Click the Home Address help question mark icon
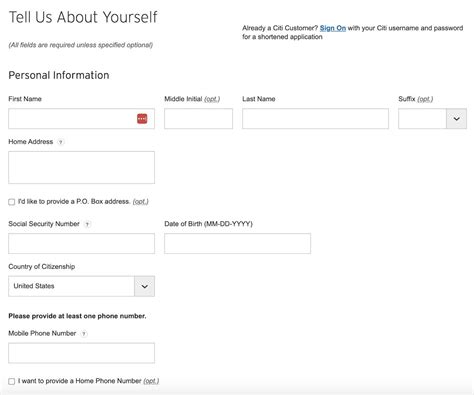This screenshot has width=474, height=395. coord(60,142)
